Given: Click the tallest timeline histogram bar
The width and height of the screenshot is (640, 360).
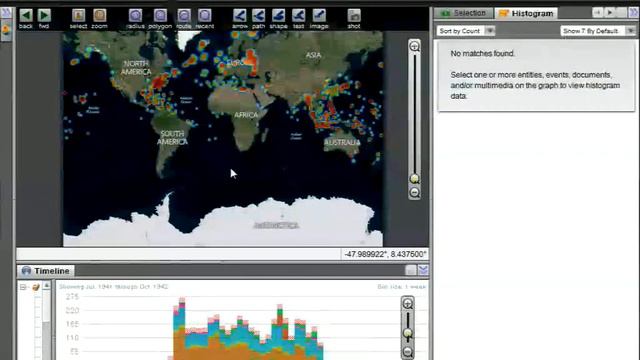Looking at the screenshot, I should coord(182,329).
